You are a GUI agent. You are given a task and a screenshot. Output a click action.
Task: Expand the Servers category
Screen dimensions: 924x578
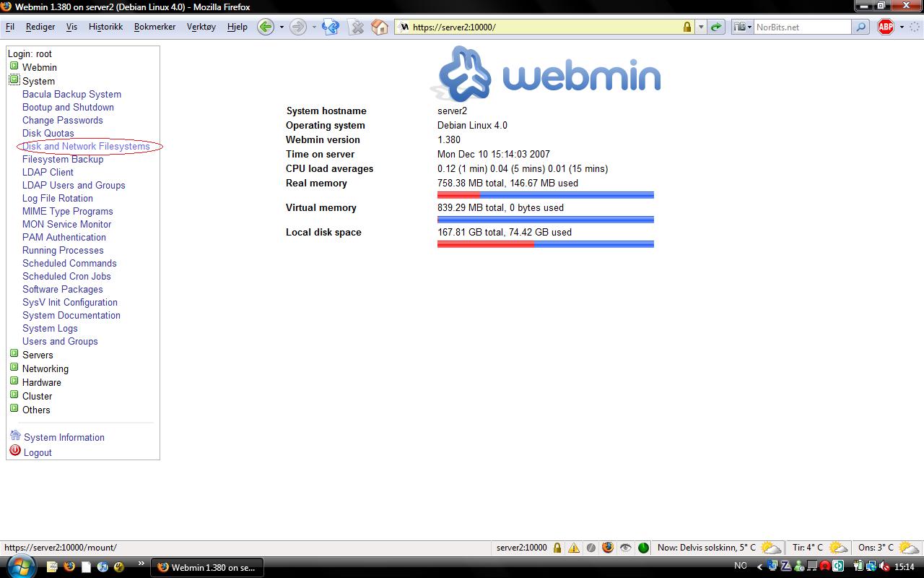click(x=14, y=353)
